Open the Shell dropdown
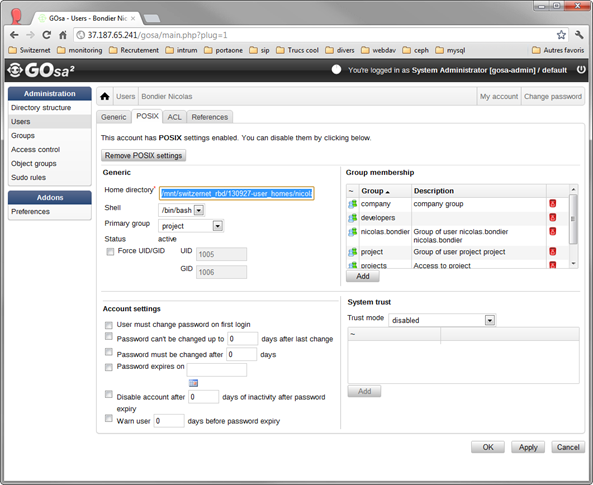 pyautogui.click(x=182, y=210)
